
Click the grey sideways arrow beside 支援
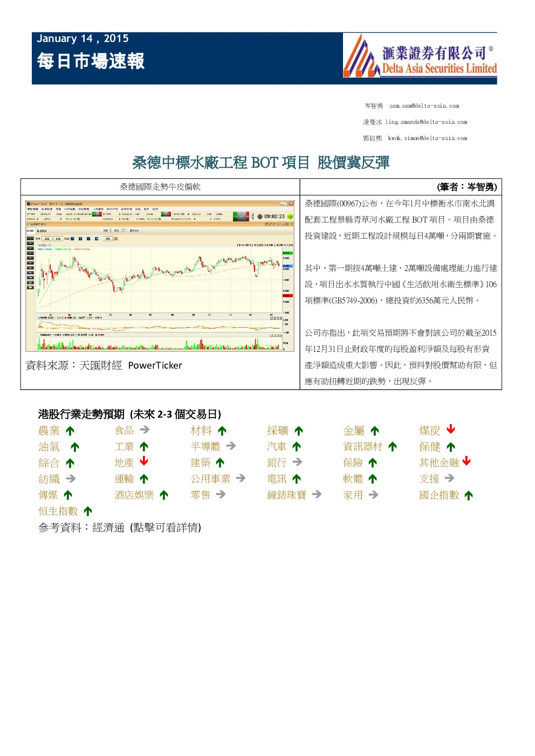[450, 478]
